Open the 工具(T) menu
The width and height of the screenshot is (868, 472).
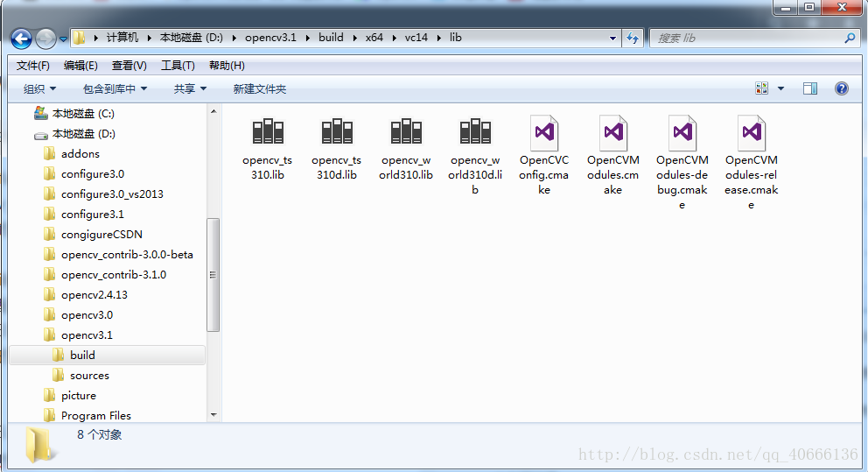point(178,66)
